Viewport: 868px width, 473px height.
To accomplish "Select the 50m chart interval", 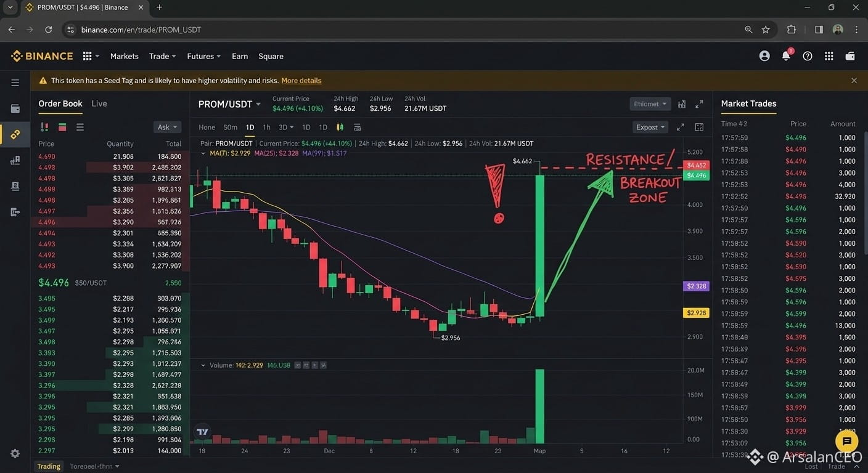I will 230,127.
